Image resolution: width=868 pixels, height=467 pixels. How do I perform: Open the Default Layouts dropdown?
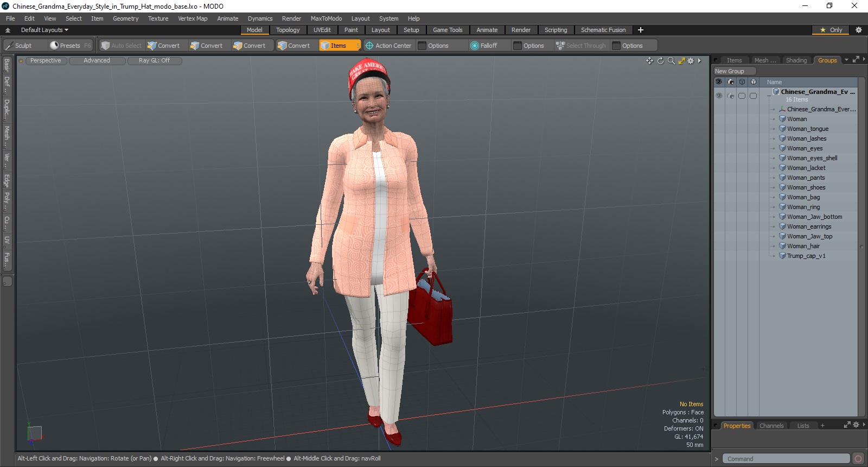point(44,30)
